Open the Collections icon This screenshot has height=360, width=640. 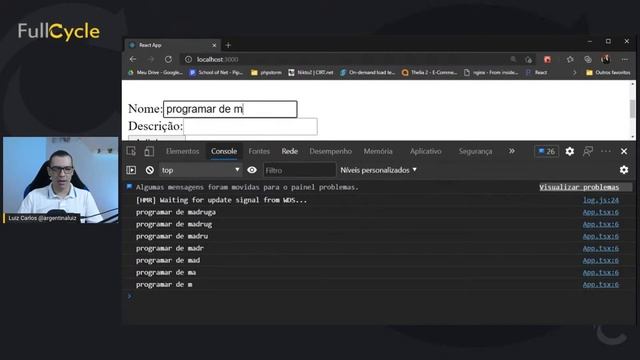(588, 60)
